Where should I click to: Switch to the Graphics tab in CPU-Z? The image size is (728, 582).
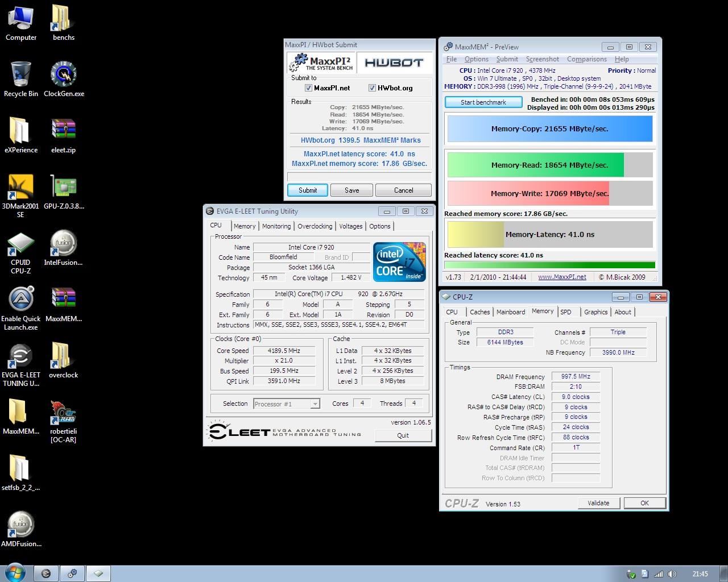click(x=595, y=312)
